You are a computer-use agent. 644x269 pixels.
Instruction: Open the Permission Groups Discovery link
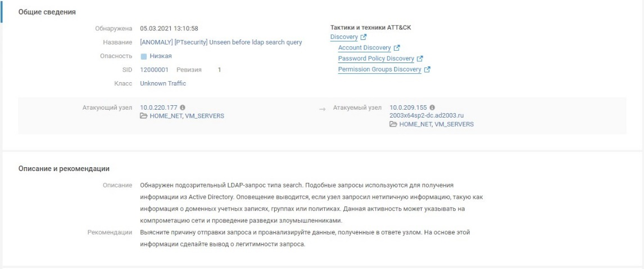(380, 70)
